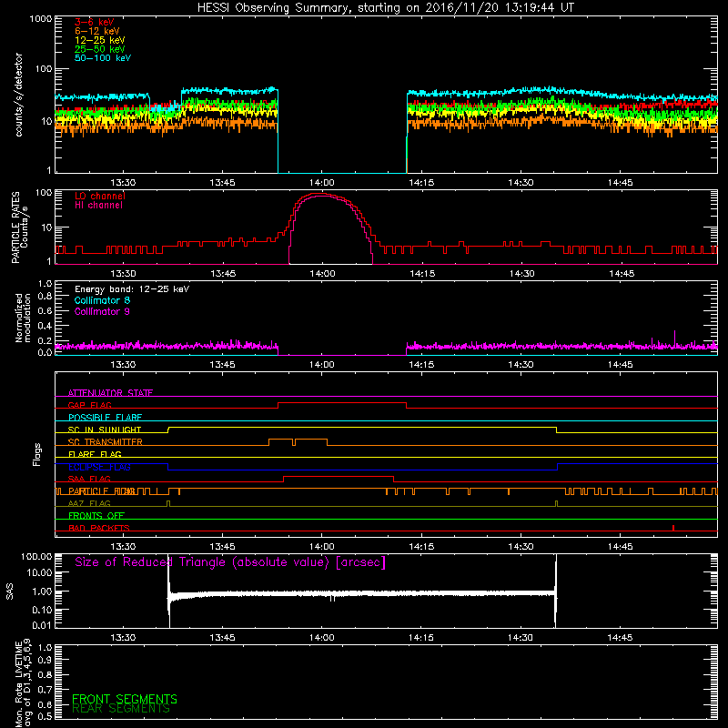
Task: Click 13:45 tick under the modulation panel
Action: [x=222, y=365]
